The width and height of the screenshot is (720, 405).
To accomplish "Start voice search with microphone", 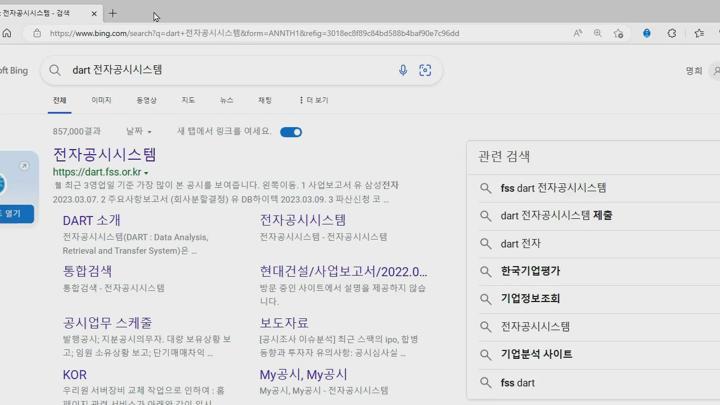I will (x=403, y=70).
